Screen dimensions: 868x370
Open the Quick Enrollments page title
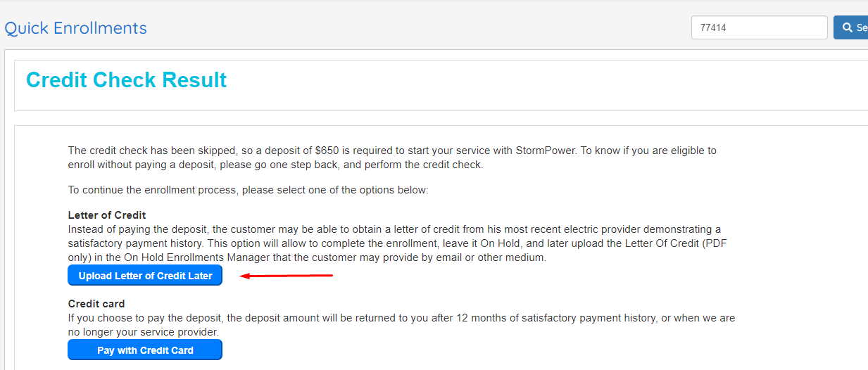[75, 28]
